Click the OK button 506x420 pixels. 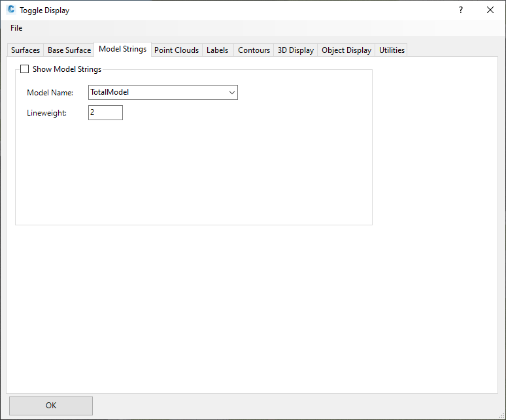click(51, 406)
